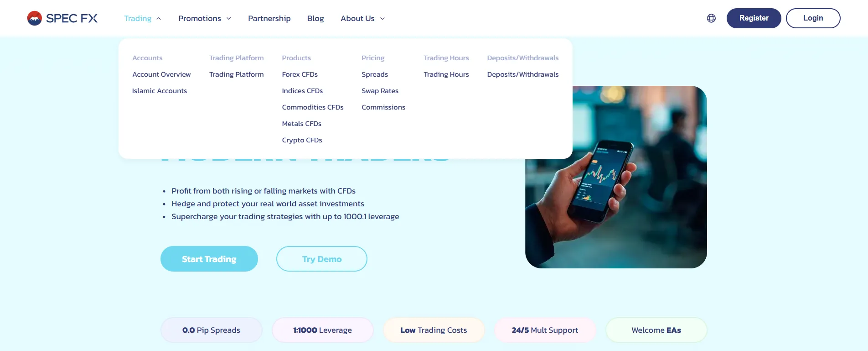Open Metals CFDs product link
The width and height of the screenshot is (868, 351).
[302, 124]
